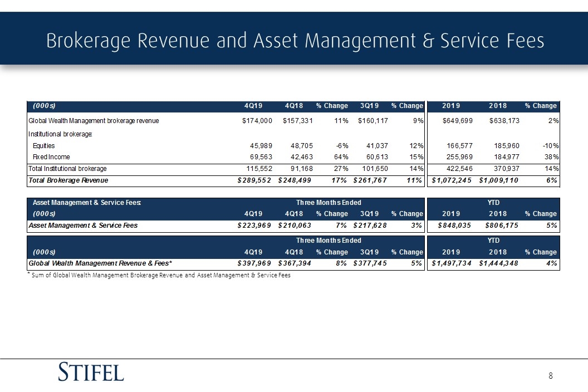This screenshot has width=588, height=392.
Task: Select Global Wealth 2019 value $1,497,734
Action: [452, 263]
